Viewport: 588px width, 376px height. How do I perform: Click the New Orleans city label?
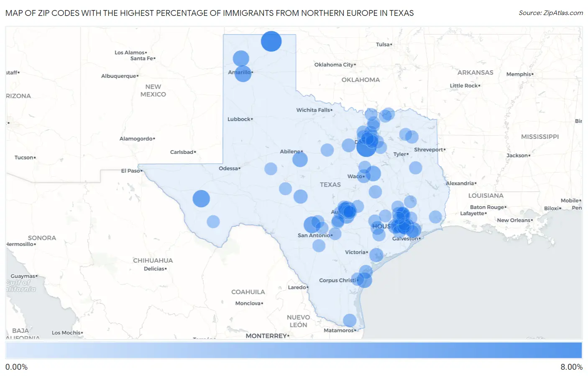(514, 220)
